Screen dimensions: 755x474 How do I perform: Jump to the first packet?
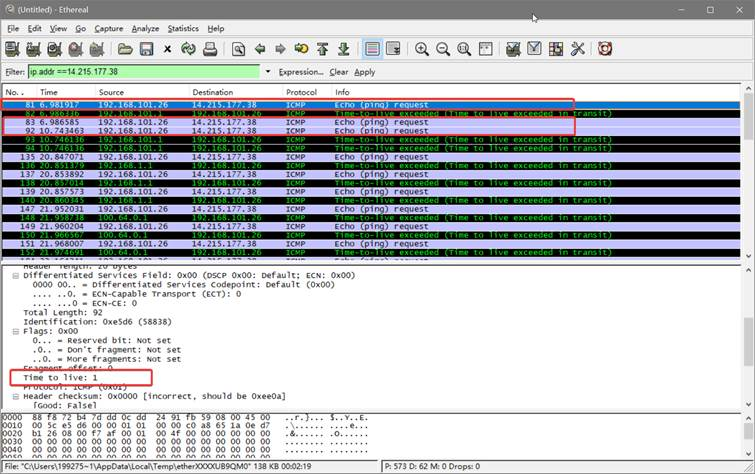tap(323, 49)
